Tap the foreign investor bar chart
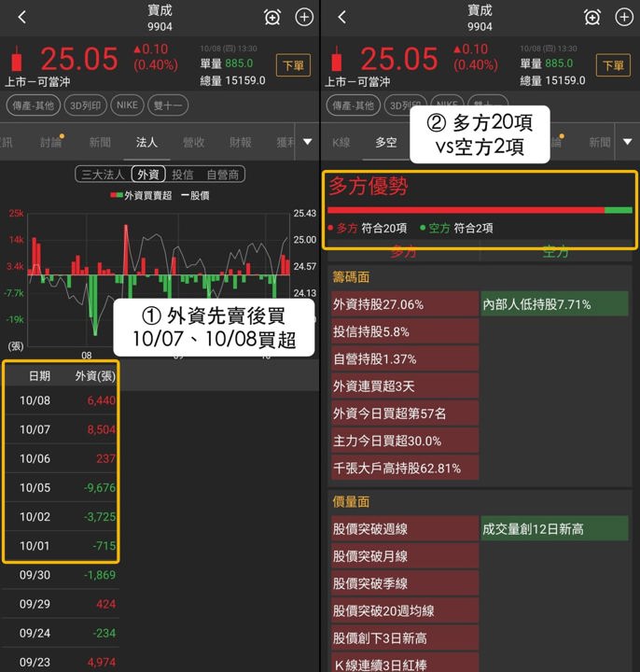 pyautogui.click(x=159, y=278)
